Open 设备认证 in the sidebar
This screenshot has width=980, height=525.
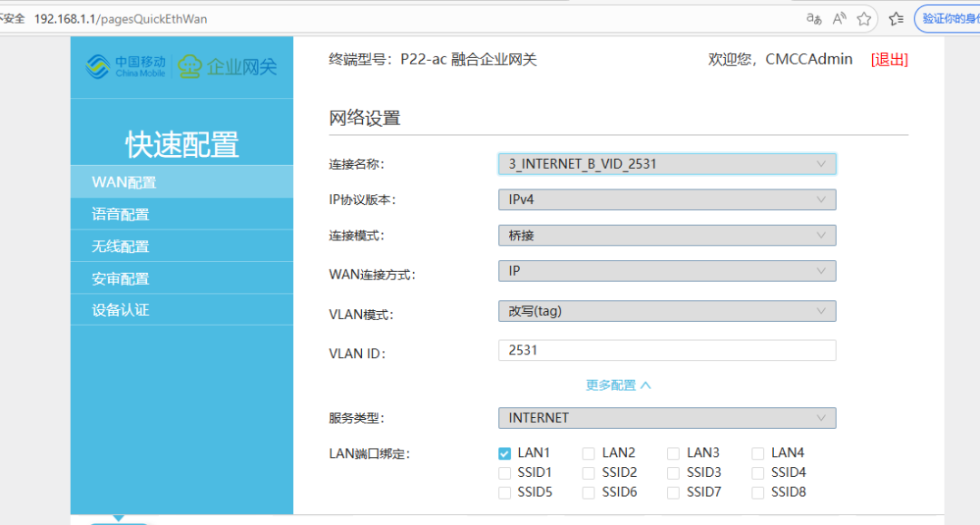tap(181, 309)
